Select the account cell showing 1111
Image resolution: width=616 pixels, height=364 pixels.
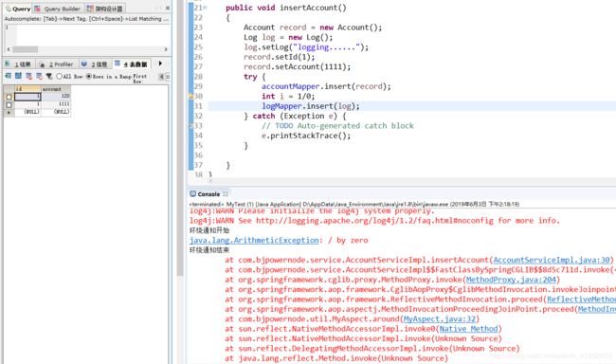pyautogui.click(x=56, y=104)
